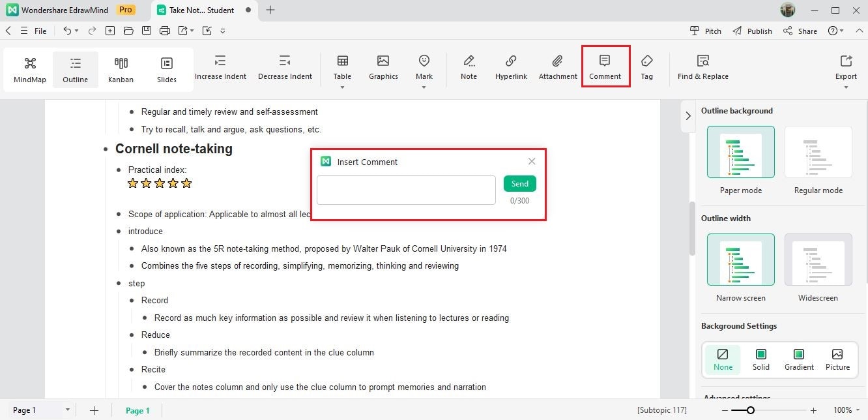
Task: Open Find & Replace
Action: point(702,68)
